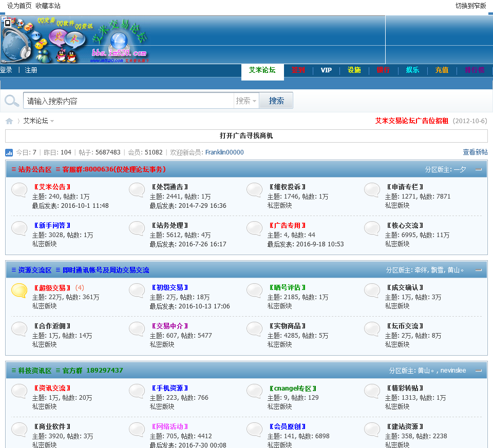This screenshot has height=448, width=493.
Task: Click 切换到窄版 link
Action: (x=471, y=6)
